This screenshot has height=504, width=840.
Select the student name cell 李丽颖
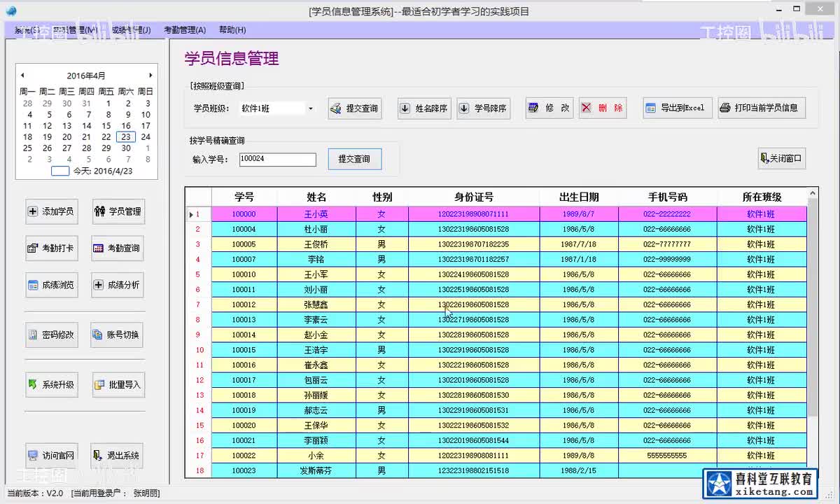316,440
